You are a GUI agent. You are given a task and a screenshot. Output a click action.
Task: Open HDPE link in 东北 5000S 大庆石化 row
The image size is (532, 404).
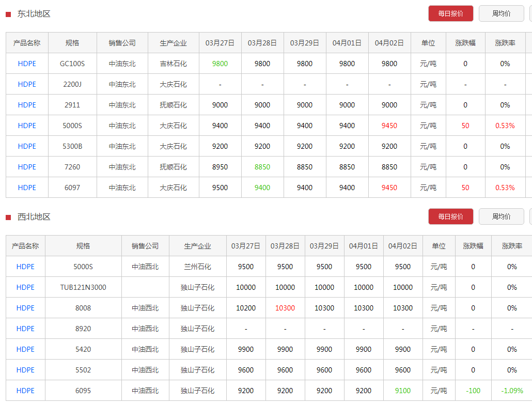point(27,126)
